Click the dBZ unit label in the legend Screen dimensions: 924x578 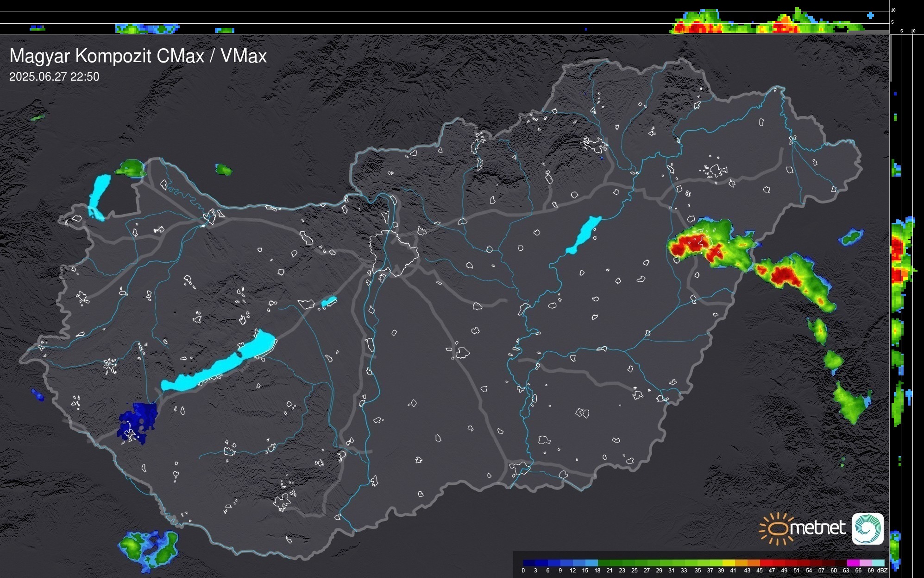tap(882, 571)
